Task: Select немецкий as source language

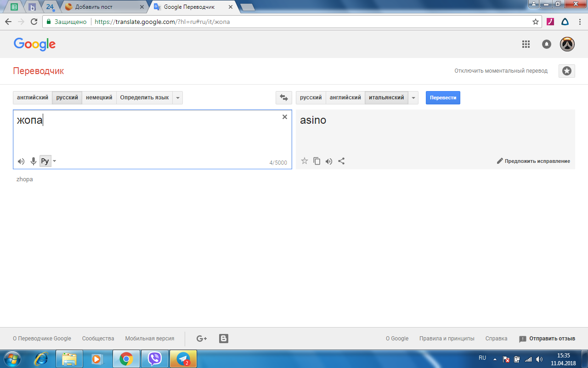Action: tap(99, 98)
